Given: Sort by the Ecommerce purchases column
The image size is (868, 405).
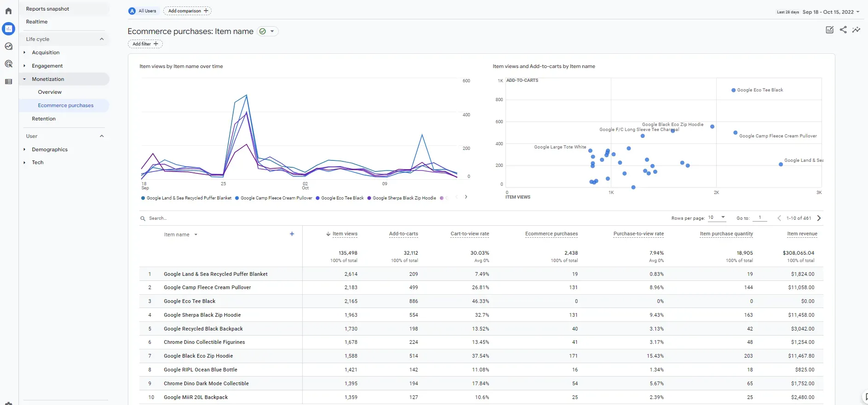Looking at the screenshot, I should pyautogui.click(x=552, y=234).
